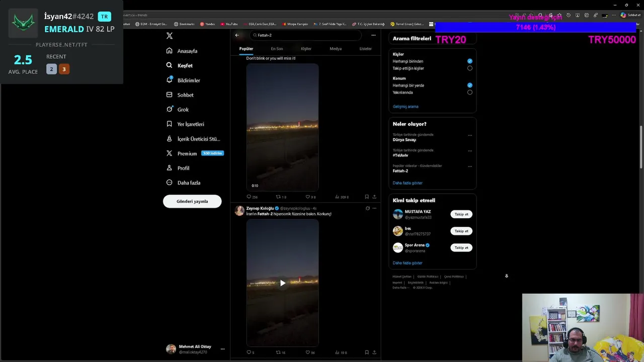Open options for #TelAviv trend
Image resolution: width=644 pixels, height=362 pixels.
click(470, 151)
